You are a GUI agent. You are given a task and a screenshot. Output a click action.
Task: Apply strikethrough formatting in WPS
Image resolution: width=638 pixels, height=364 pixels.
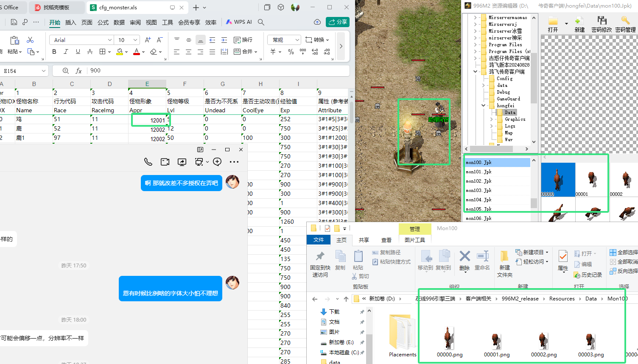[90, 52]
